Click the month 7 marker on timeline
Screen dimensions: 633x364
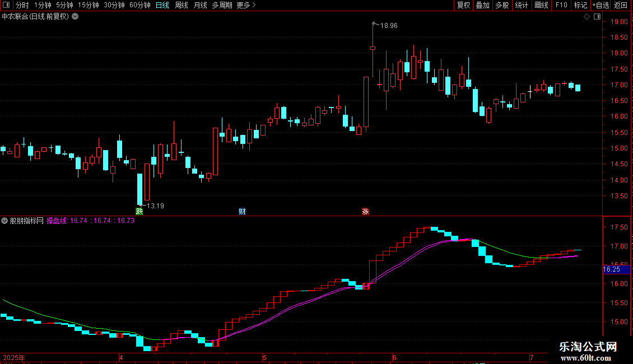(x=532, y=357)
